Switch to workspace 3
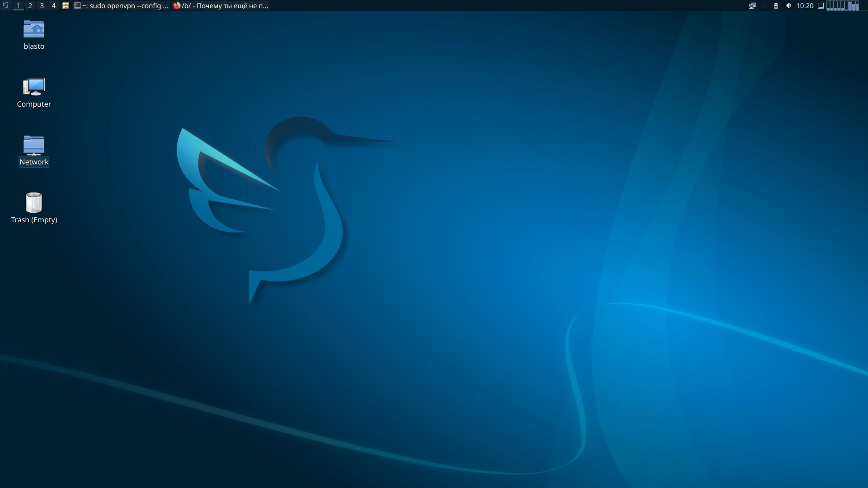The width and height of the screenshot is (868, 488). tap(42, 5)
